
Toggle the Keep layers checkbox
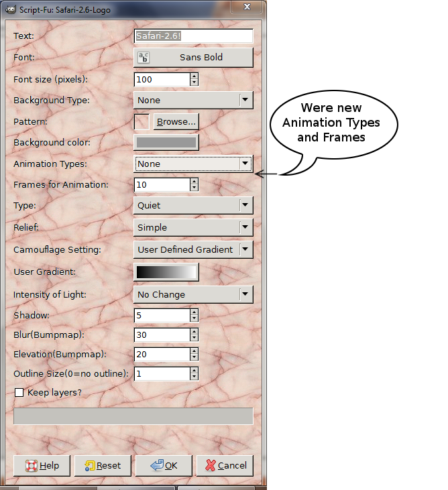click(x=19, y=393)
